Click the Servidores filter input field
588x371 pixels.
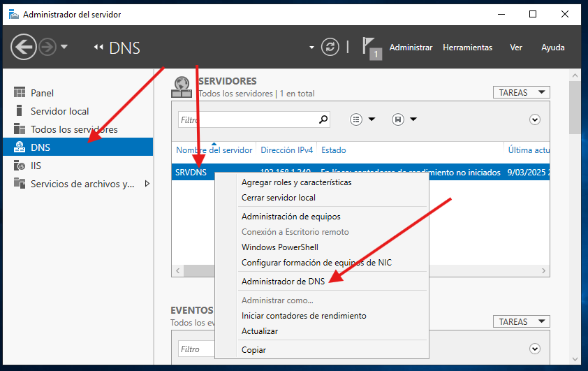coord(247,119)
